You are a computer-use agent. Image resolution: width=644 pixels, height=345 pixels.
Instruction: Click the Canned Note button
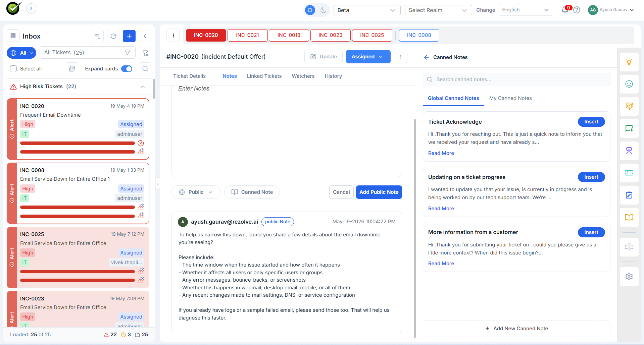tap(252, 192)
